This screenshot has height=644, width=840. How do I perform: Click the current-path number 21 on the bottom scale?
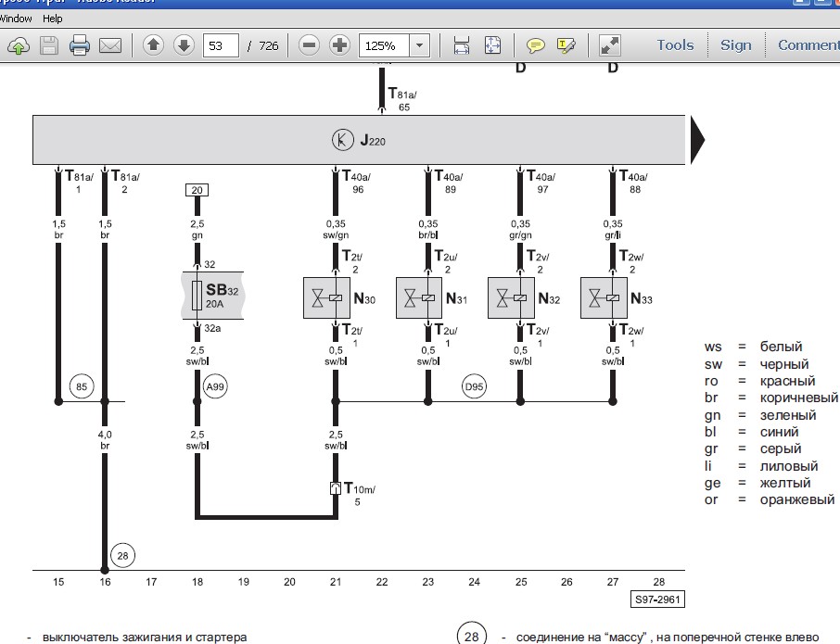point(336,582)
